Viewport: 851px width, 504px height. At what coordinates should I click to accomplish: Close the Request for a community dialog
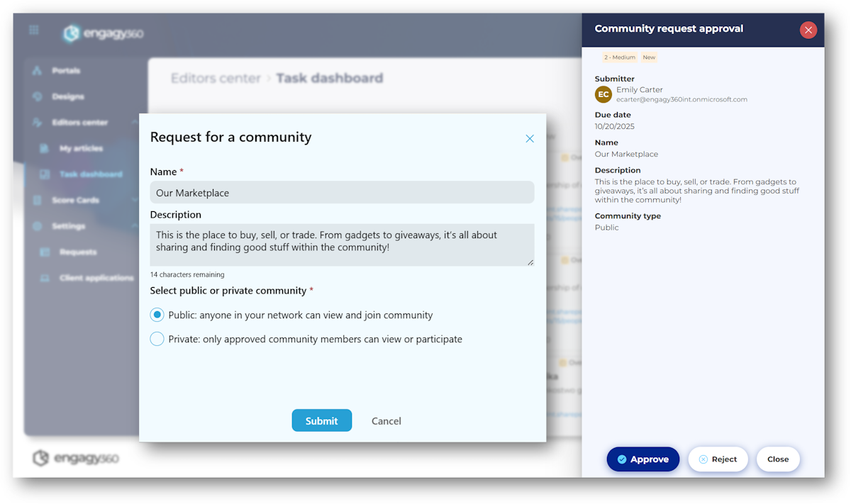tap(529, 139)
